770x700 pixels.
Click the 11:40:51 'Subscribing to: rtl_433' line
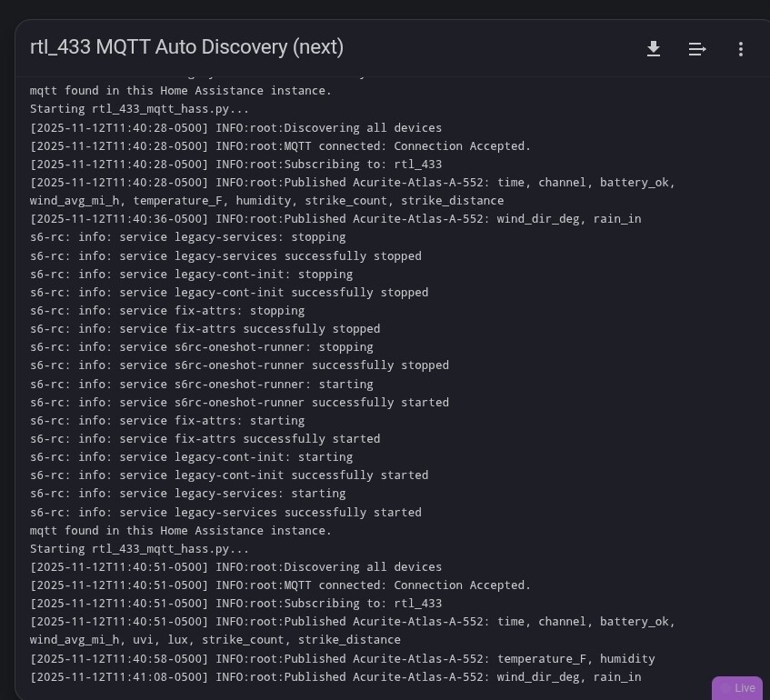(235, 604)
